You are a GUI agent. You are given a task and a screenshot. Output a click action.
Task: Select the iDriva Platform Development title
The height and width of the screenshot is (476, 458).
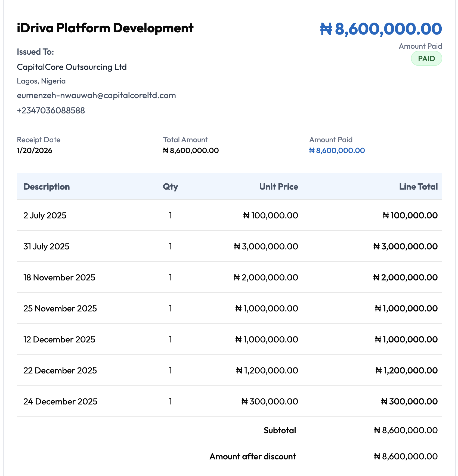click(105, 28)
